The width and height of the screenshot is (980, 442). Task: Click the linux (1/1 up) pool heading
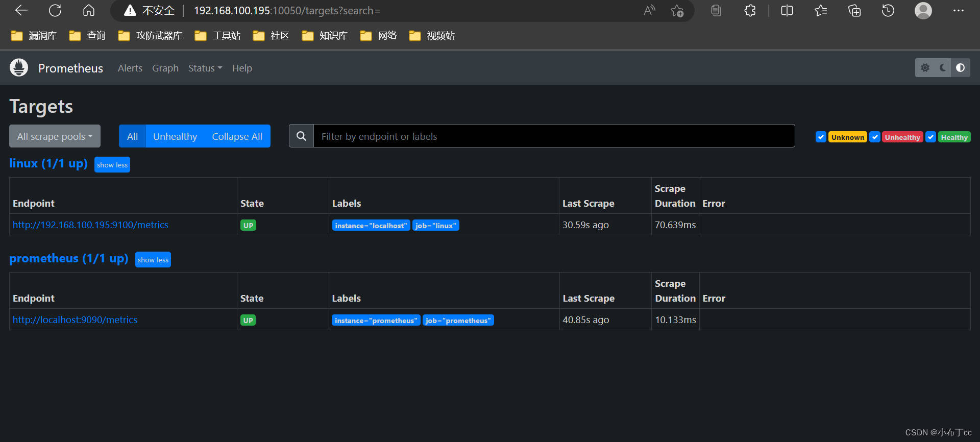tap(48, 163)
